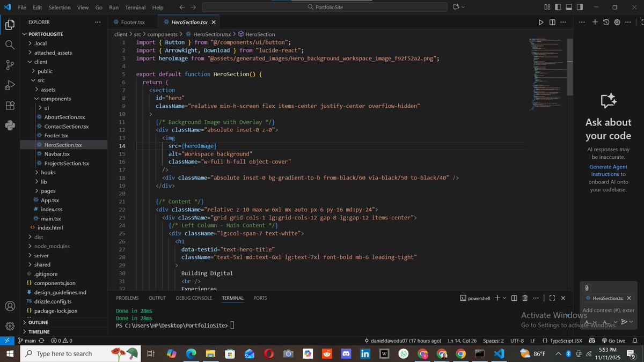Screen dimensions: 644x362
Task: Click Generate Agent Instructions link
Action: 608,171
